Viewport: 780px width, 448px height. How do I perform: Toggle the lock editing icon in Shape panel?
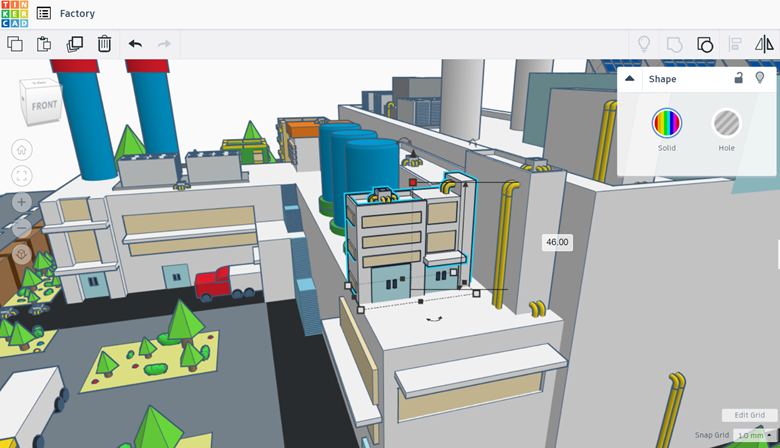739,78
